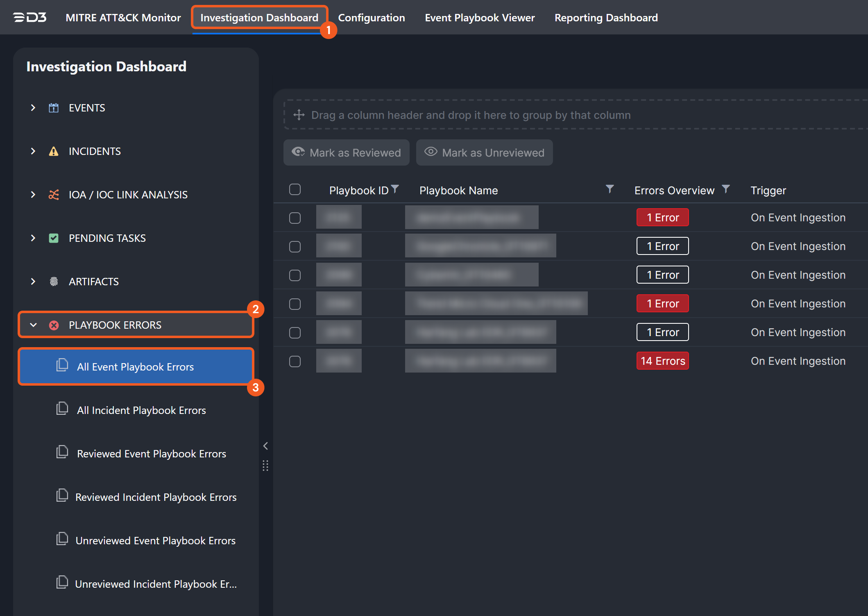Viewport: 868px width, 616px height.
Task: Open the Playbook Name column filter
Action: tap(610, 189)
